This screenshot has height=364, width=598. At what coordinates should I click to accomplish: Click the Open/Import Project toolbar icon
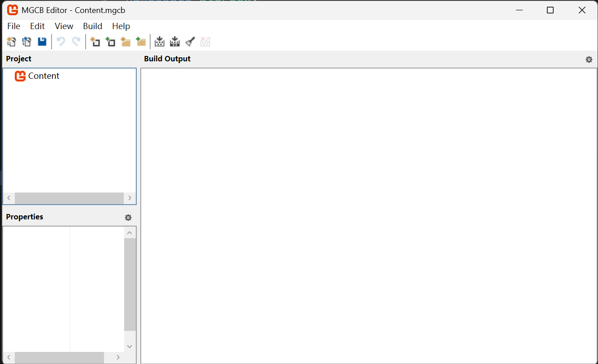click(27, 42)
